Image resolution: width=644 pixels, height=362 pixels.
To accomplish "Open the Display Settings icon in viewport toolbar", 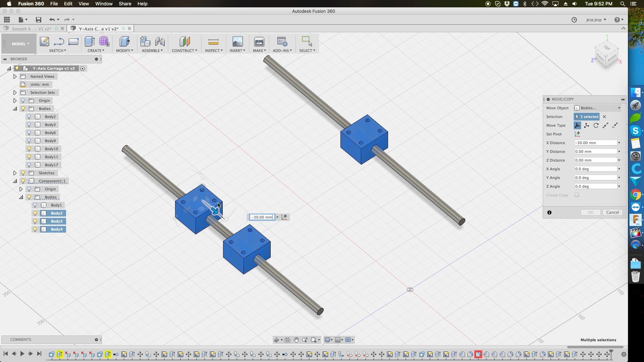I will point(327,340).
